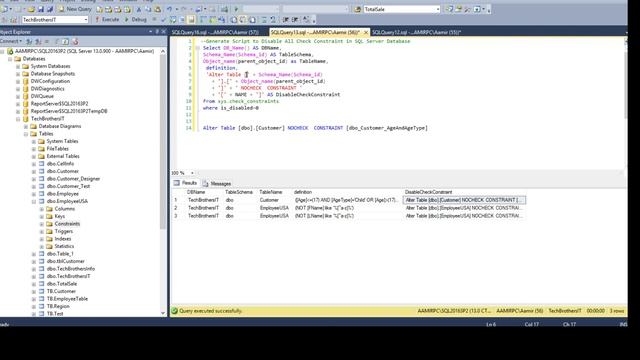Collapse the Tables folder
The image size is (640, 360).
coord(26,134)
